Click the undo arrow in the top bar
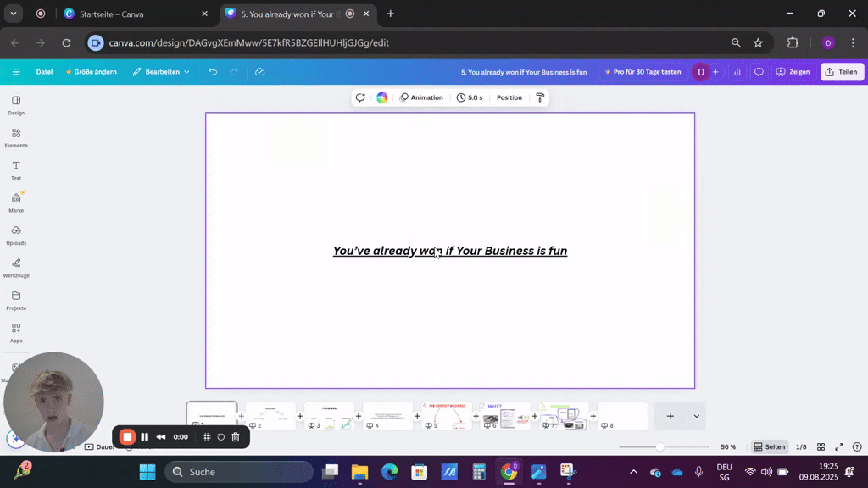 [212, 72]
